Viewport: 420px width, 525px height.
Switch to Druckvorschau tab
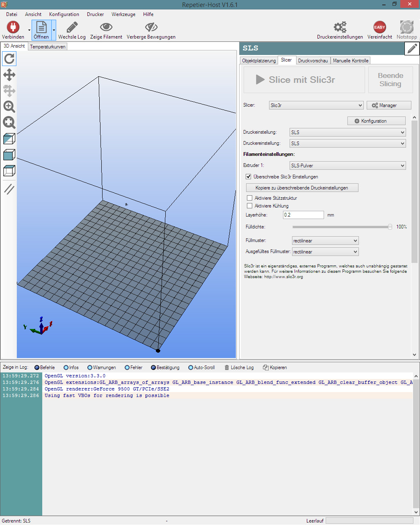[313, 61]
